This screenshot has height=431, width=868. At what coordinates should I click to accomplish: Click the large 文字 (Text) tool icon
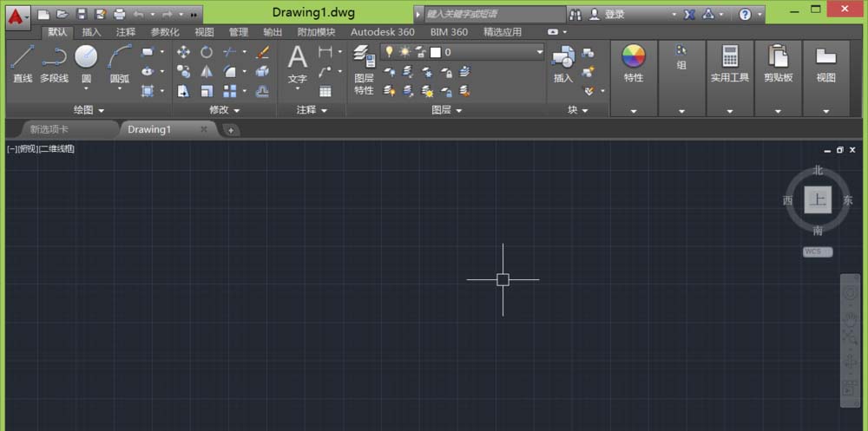point(297,57)
